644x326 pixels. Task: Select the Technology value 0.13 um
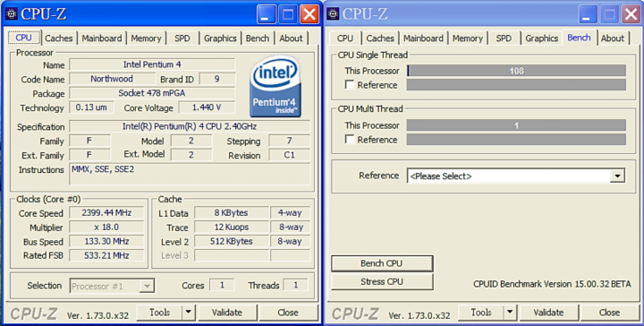91,107
